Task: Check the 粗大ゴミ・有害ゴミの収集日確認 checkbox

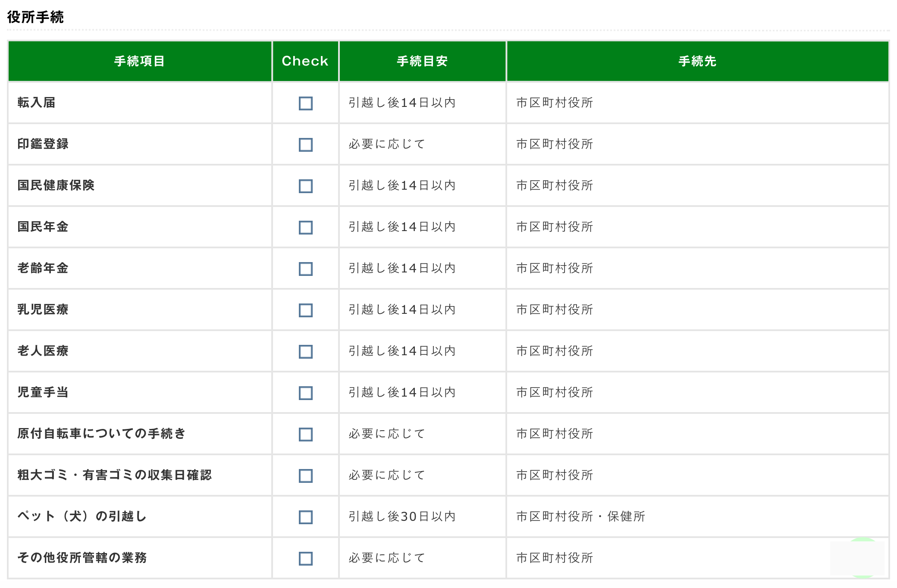Action: (x=305, y=476)
